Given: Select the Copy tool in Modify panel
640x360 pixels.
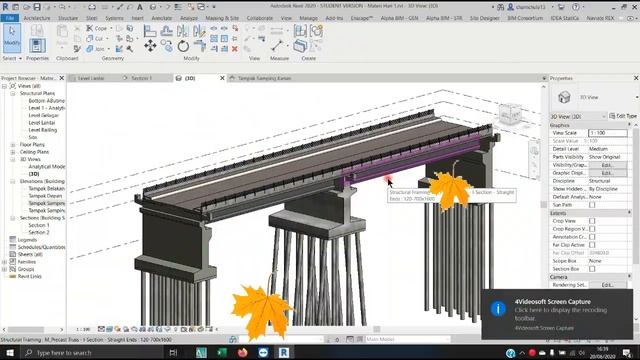Looking at the screenshot, I should click(166, 46).
